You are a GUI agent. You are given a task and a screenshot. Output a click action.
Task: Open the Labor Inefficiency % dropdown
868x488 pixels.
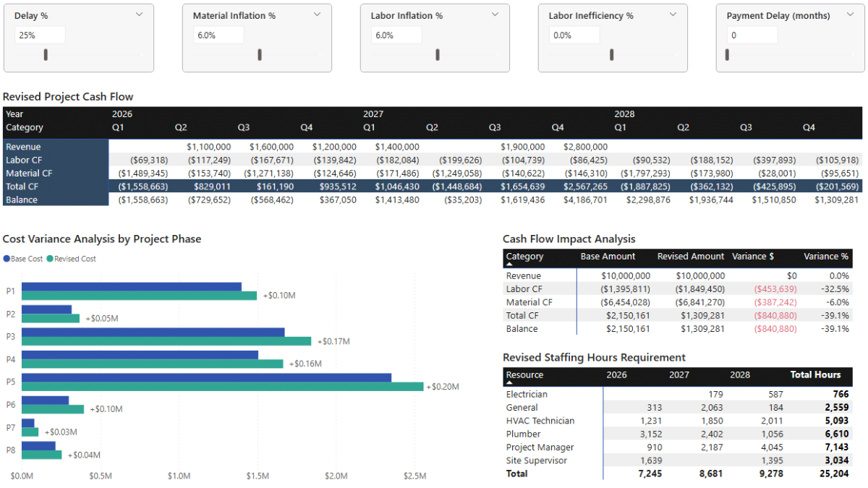click(x=671, y=14)
